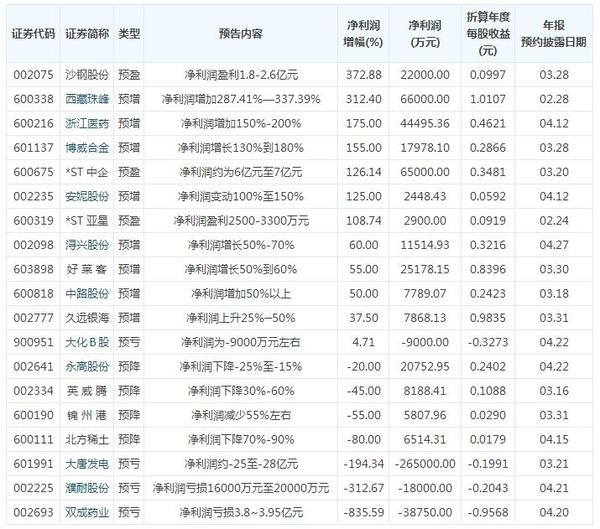The image size is (600, 529).
Task: Click the 英威腾 name cell
Action: (87, 391)
